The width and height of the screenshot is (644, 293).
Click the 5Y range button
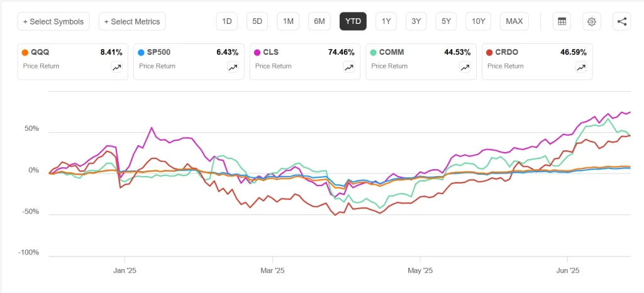(x=446, y=21)
